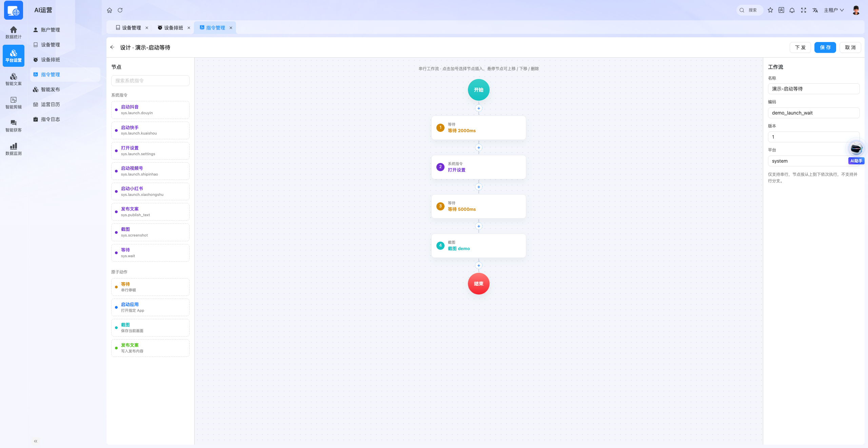Image resolution: width=868 pixels, height=448 pixels.
Task: Select workflow node 4 截图 demo
Action: 479,246
